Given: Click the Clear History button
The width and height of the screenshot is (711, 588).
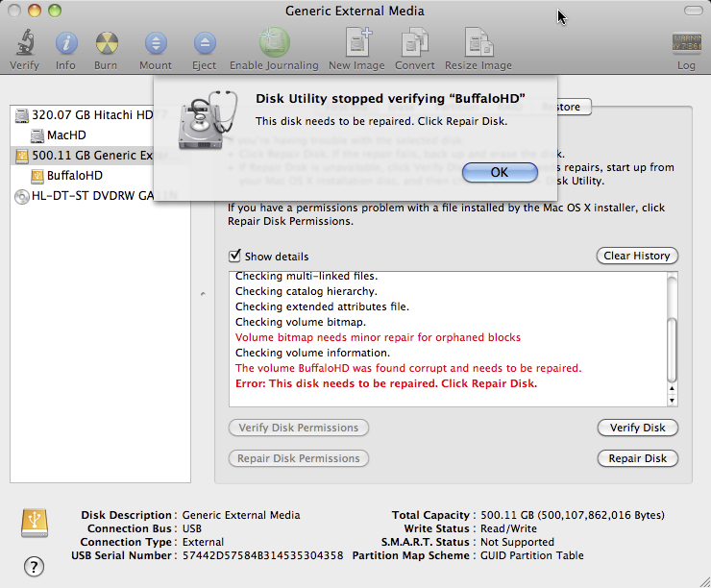Looking at the screenshot, I should [637, 256].
